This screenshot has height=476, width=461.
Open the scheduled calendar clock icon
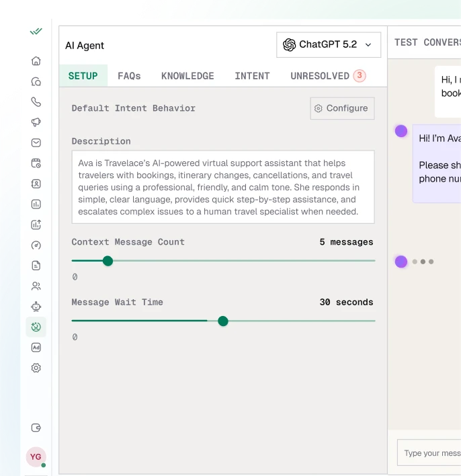36,163
